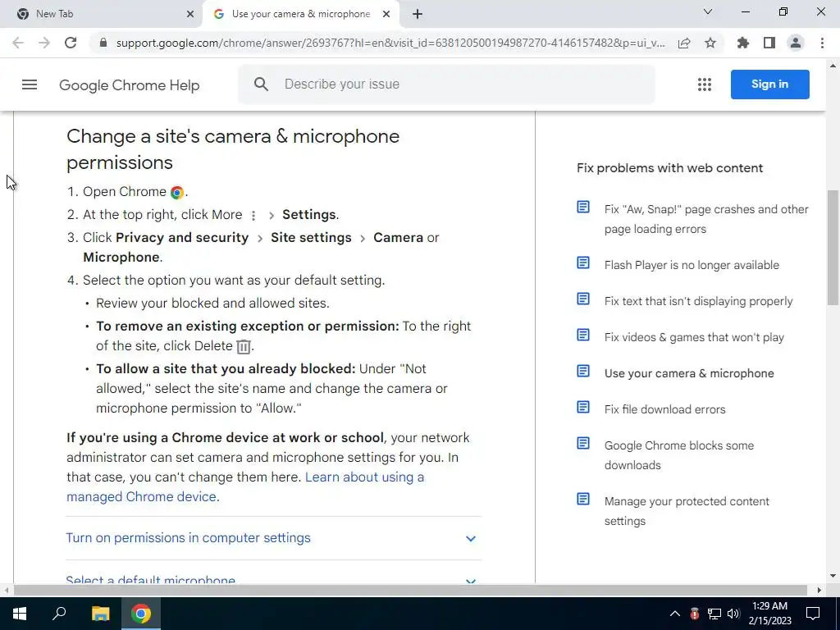Go back to the previous page

[18, 43]
